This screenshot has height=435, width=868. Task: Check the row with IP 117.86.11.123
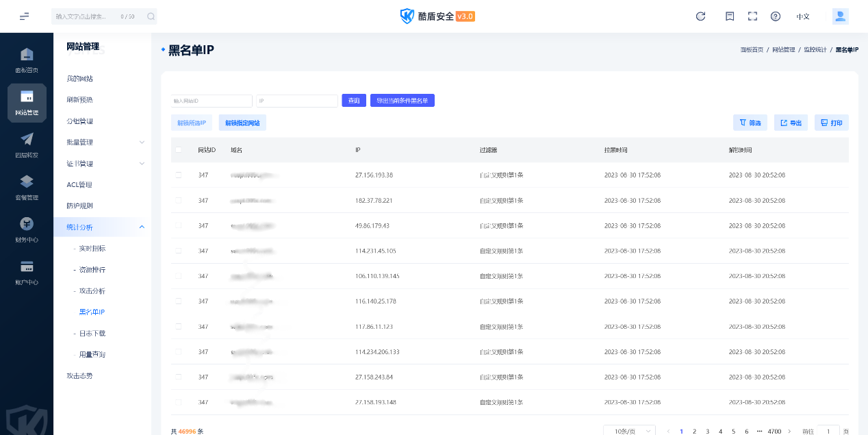[179, 326]
